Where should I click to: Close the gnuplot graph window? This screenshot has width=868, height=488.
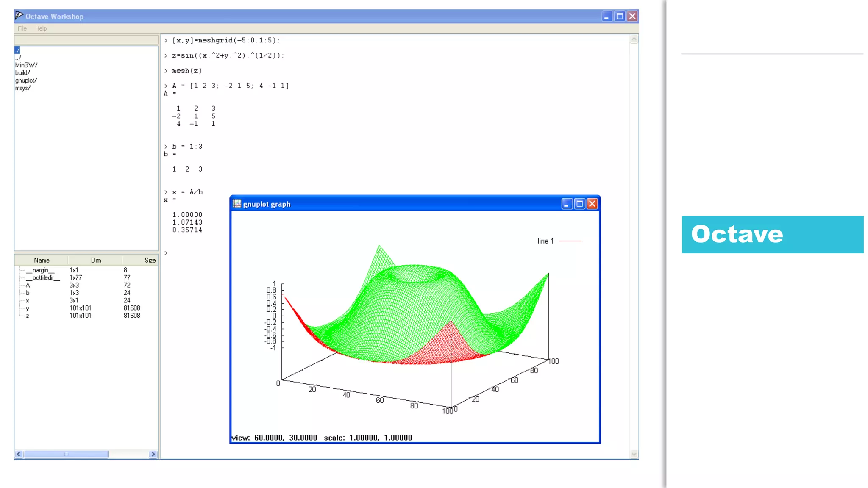592,204
